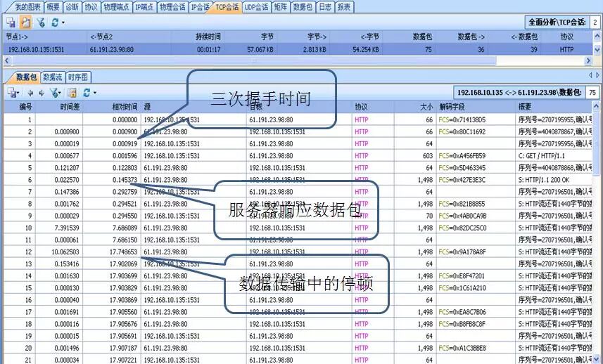
Task: Click the refresh icon in the TCP会话 toolbar
Action: tap(55, 22)
